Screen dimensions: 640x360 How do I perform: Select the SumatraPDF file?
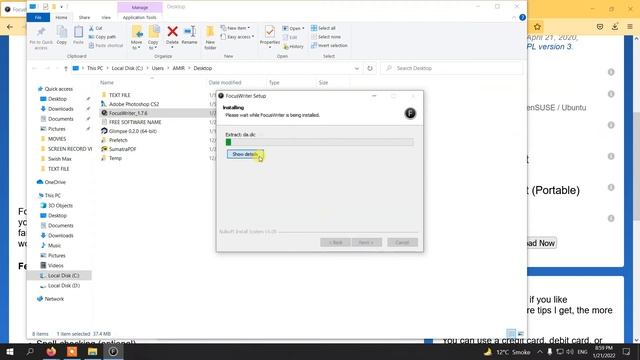(x=122, y=149)
